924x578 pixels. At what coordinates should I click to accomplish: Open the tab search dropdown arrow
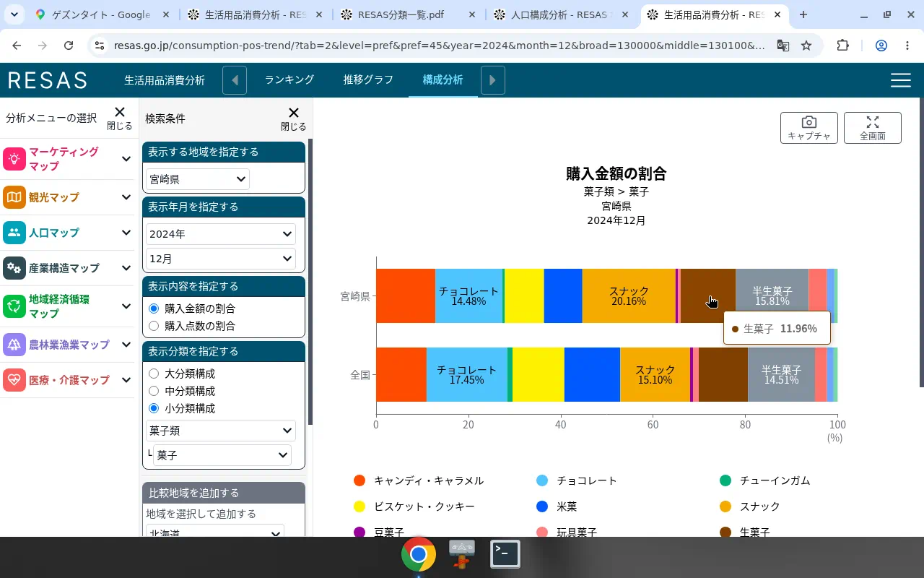tap(14, 14)
